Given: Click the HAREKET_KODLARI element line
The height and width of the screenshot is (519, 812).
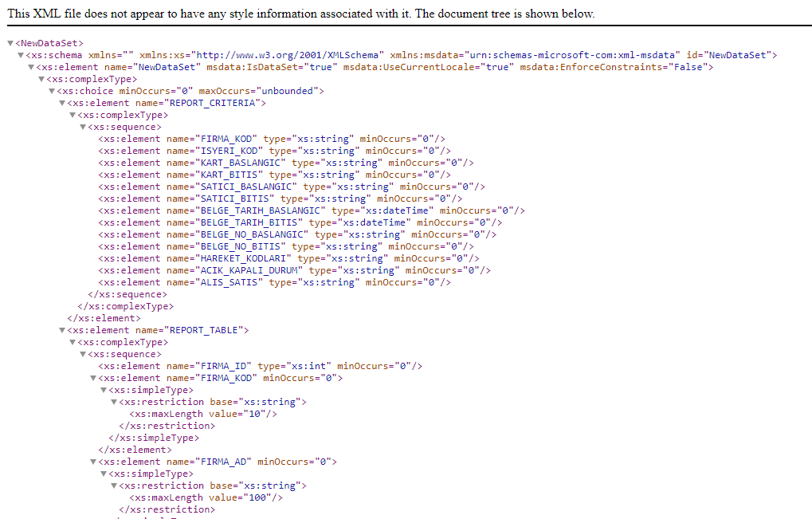Looking at the screenshot, I should coord(288,258).
